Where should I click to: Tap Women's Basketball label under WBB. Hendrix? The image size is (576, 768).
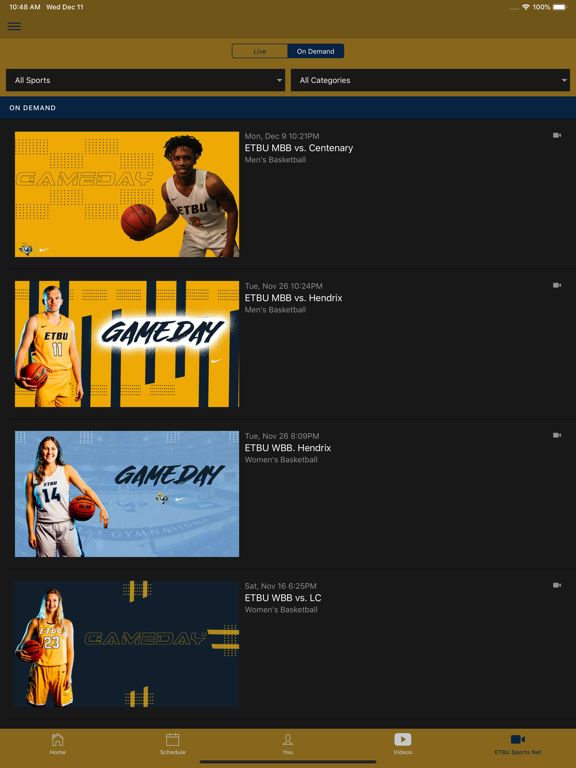tap(281, 459)
